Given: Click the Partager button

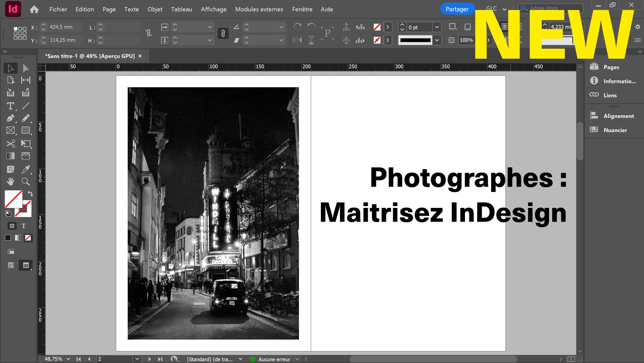Looking at the screenshot, I should pos(457,9).
